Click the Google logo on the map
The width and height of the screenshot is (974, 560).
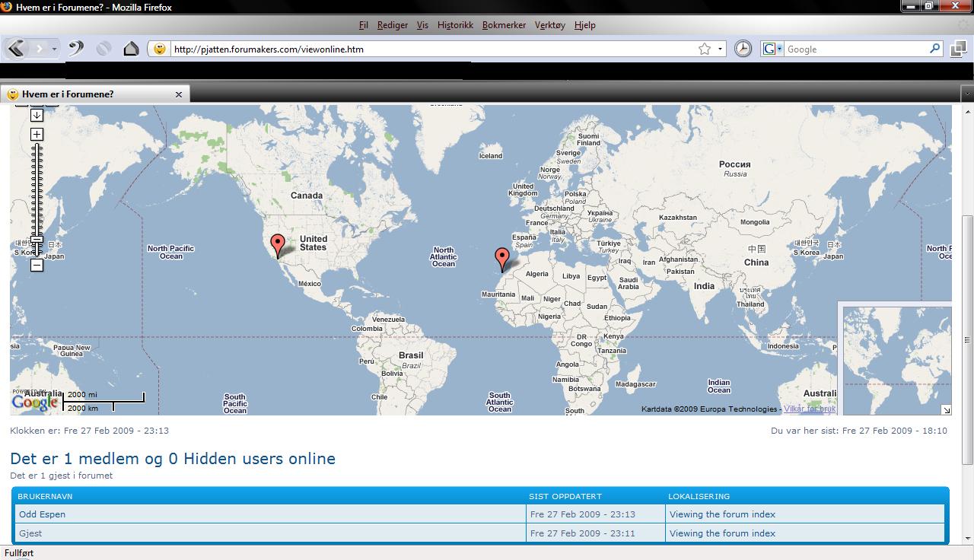(x=34, y=402)
